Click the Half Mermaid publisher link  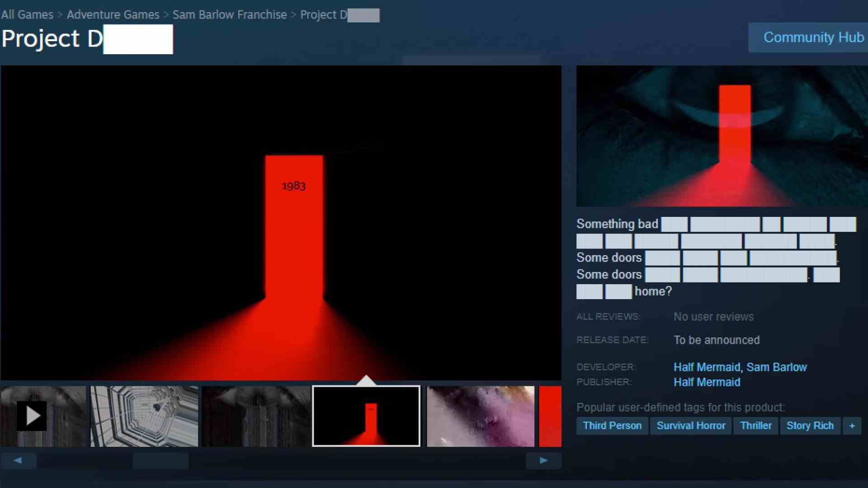pos(707,382)
